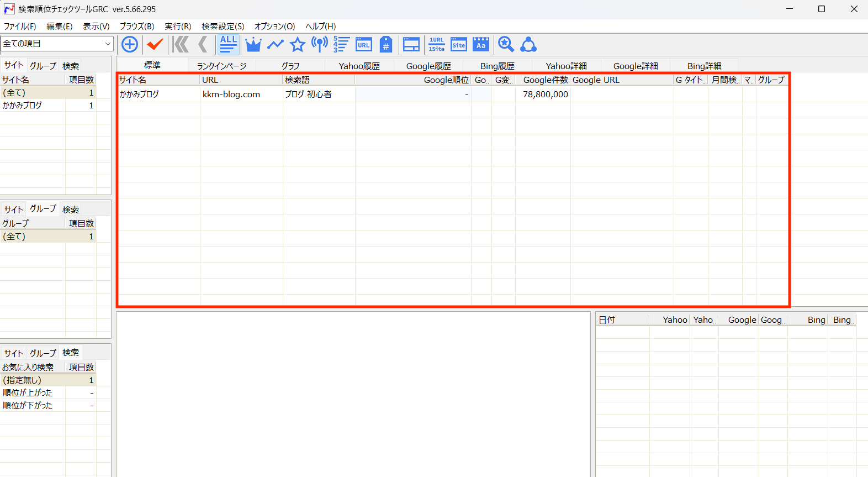The image size is (868, 477).
Task: Click the gray double left arrow icon
Action: [181, 44]
